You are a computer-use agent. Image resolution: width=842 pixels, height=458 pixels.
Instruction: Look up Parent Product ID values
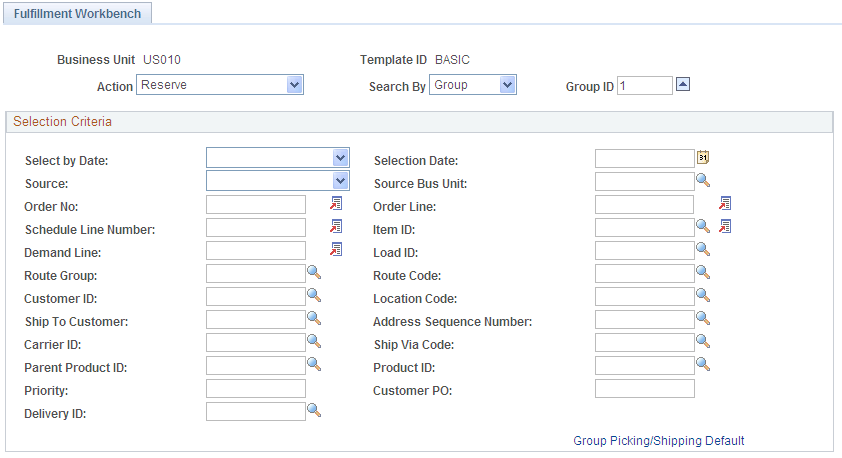tap(314, 365)
